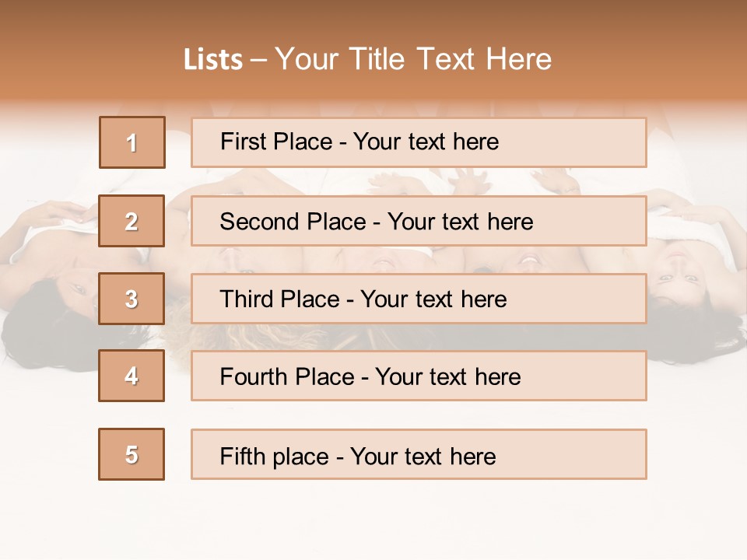Click the empty area below the fifth row
The height and width of the screenshot is (560, 747).
tap(373, 517)
